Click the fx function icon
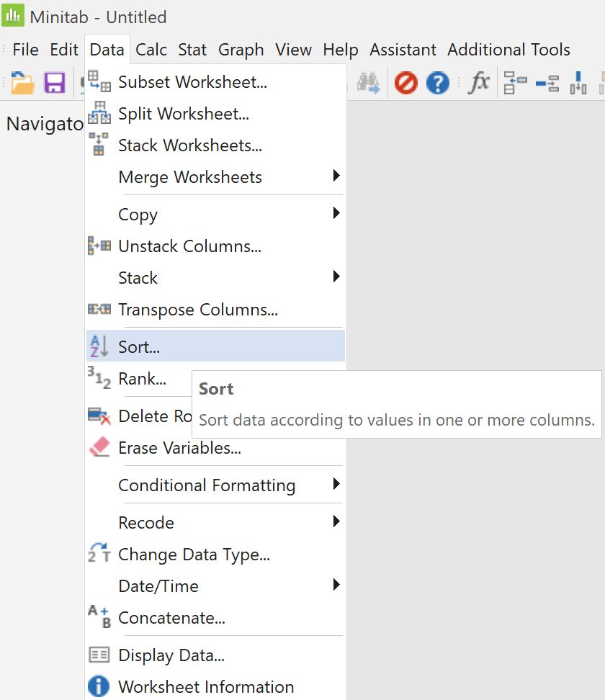Image resolution: width=605 pixels, height=700 pixels. (x=478, y=83)
